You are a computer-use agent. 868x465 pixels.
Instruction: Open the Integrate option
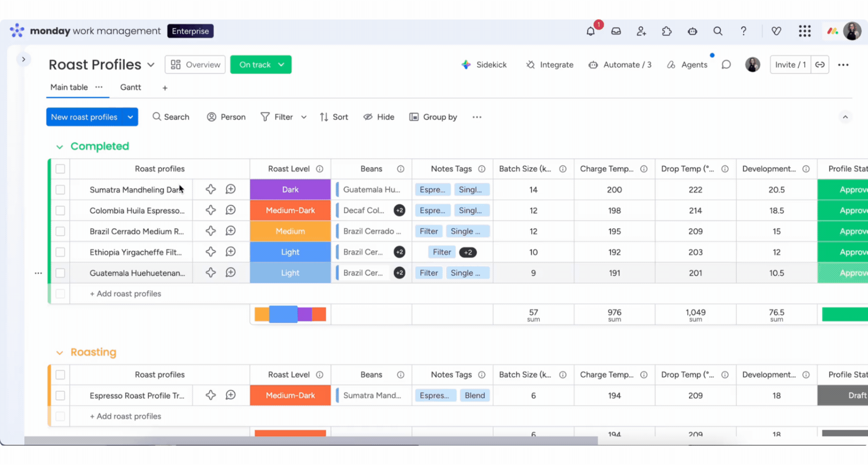coord(549,65)
